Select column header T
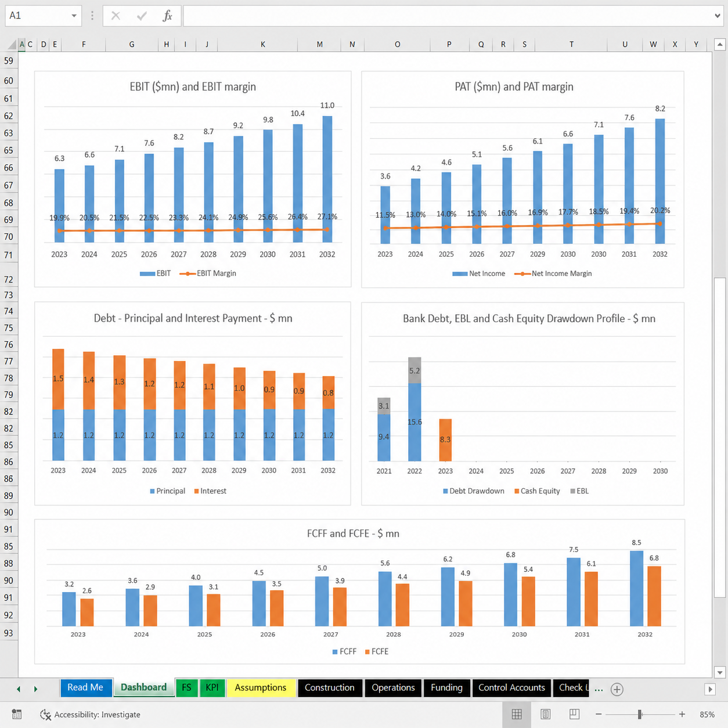Image resolution: width=728 pixels, height=728 pixels. coord(571,44)
